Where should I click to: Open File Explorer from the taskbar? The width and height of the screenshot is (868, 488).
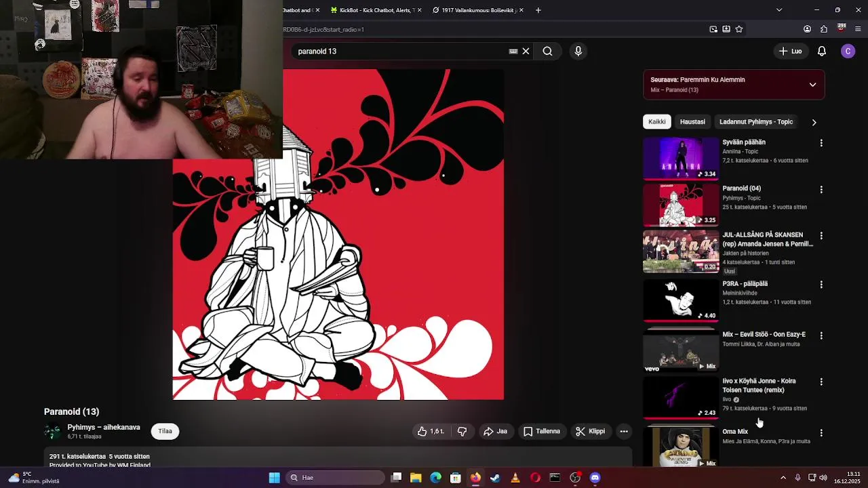[416, 478]
